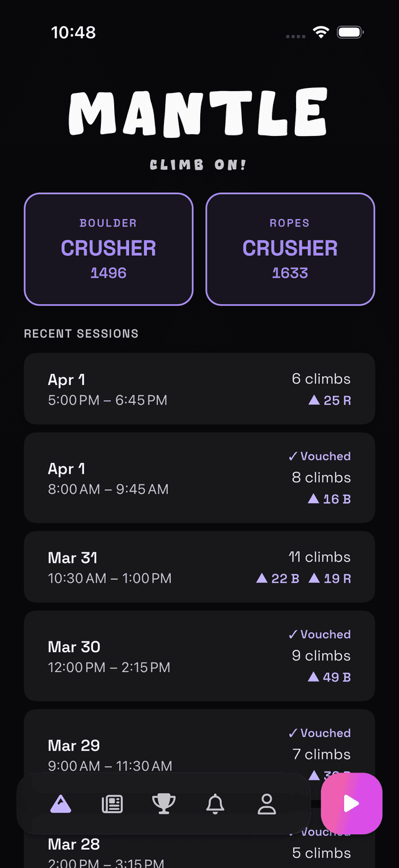Viewport: 399px width, 868px height.
Task: Tap the triangle rank icon next to 25 R
Action: (314, 400)
